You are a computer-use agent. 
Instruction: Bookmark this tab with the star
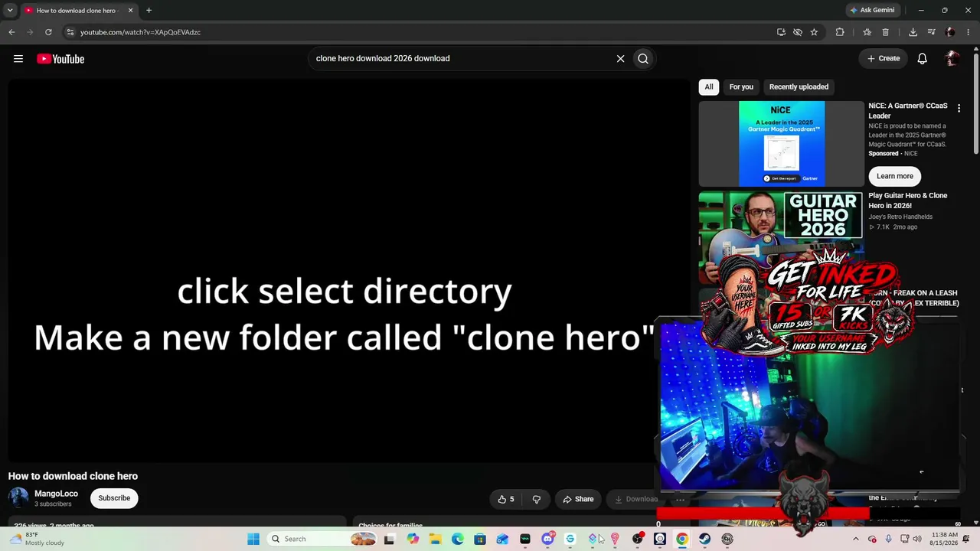click(814, 32)
